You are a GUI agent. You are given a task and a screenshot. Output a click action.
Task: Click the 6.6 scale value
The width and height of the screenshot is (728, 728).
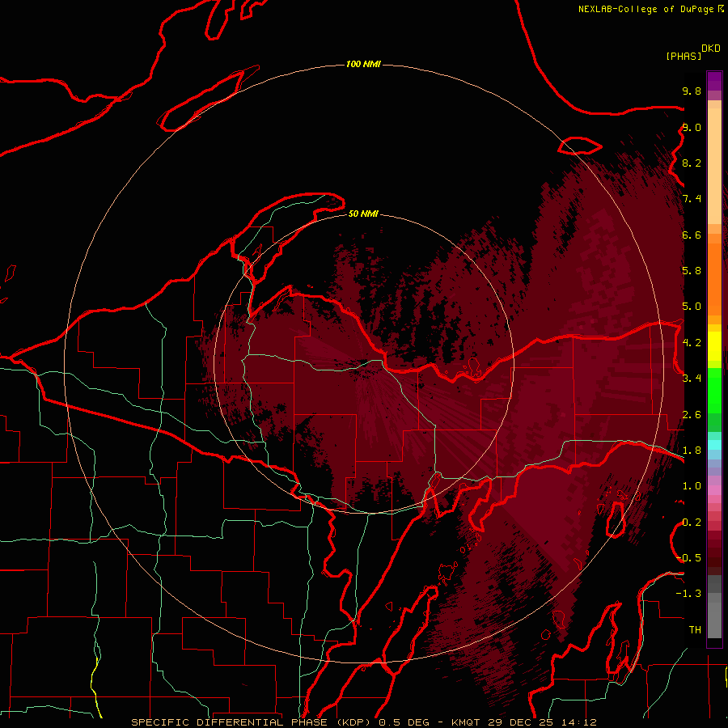[692, 235]
